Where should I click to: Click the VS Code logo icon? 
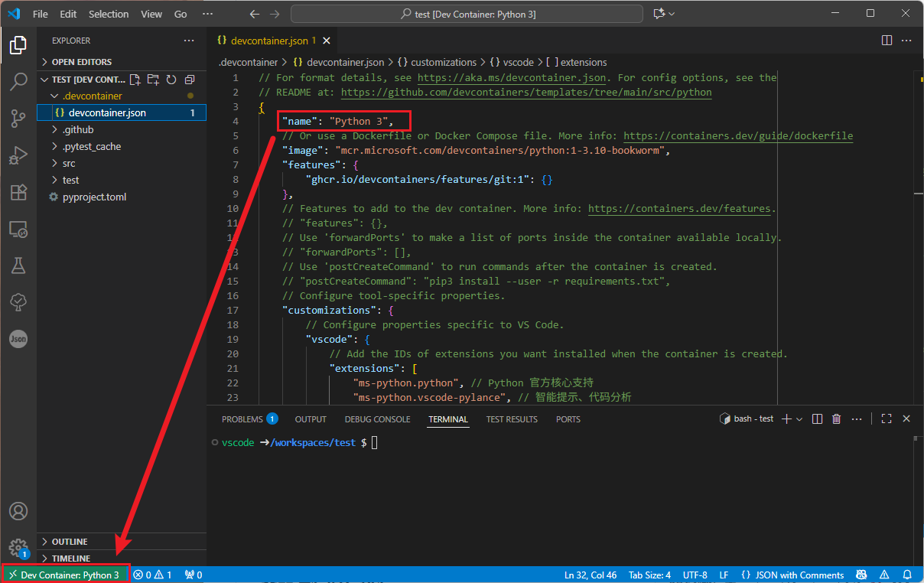point(15,14)
